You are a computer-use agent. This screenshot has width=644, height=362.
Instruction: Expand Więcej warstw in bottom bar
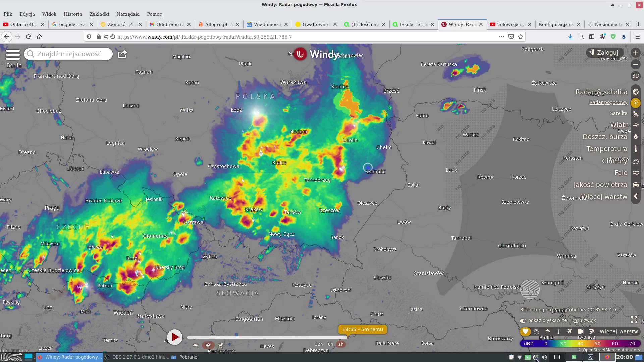[619, 331]
